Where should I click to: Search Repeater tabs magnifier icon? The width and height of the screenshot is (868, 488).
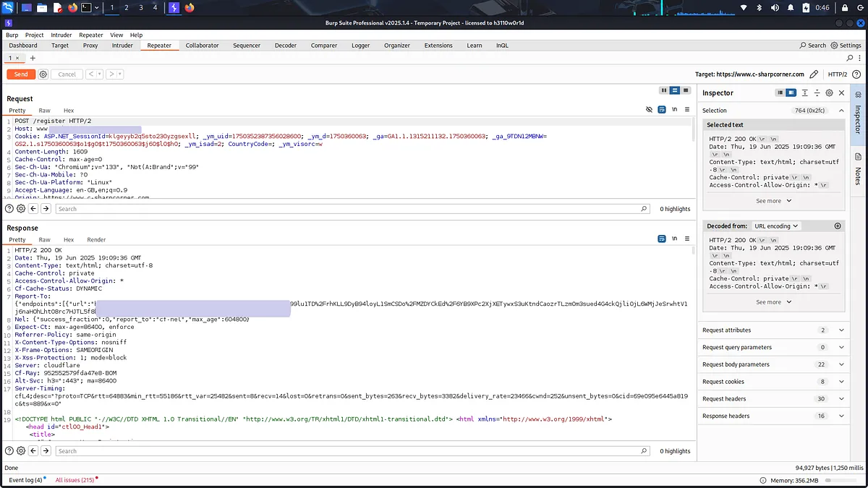point(849,58)
